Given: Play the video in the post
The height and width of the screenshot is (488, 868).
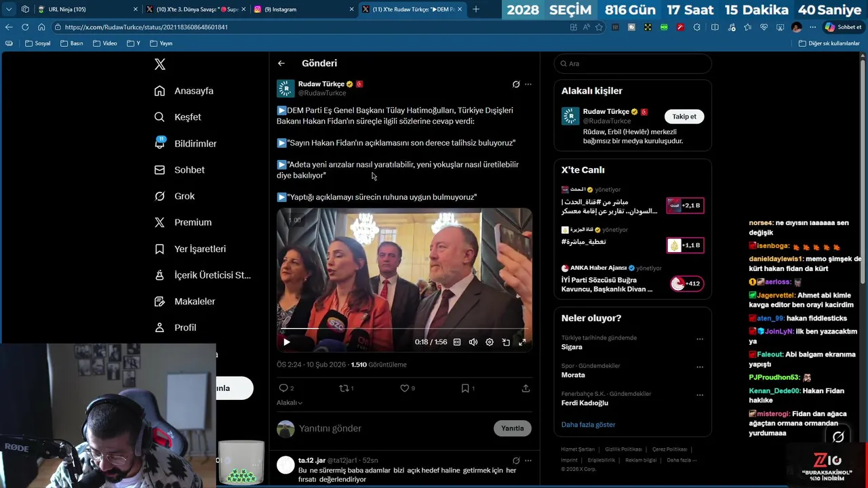Looking at the screenshot, I should click(287, 342).
